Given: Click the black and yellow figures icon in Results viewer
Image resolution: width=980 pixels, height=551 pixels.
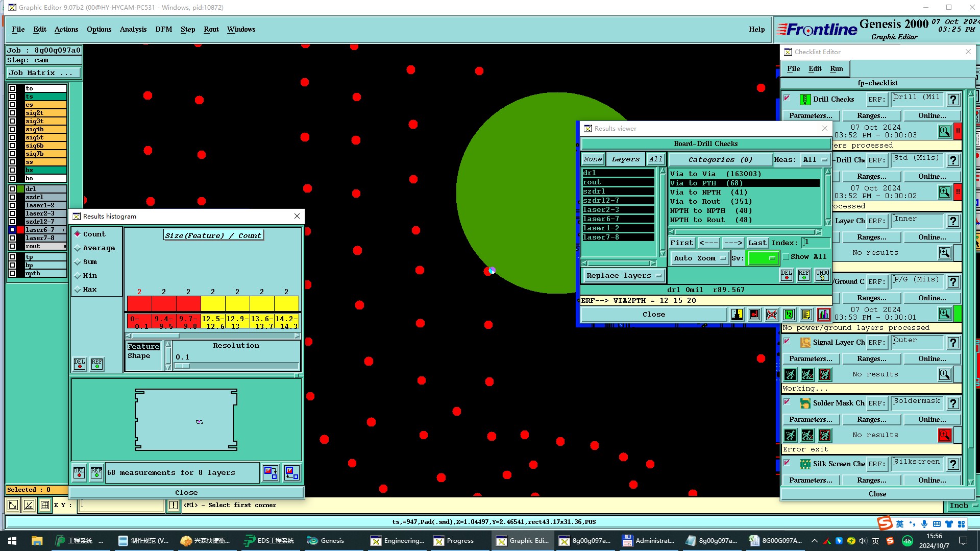Looking at the screenshot, I should coord(737,315).
